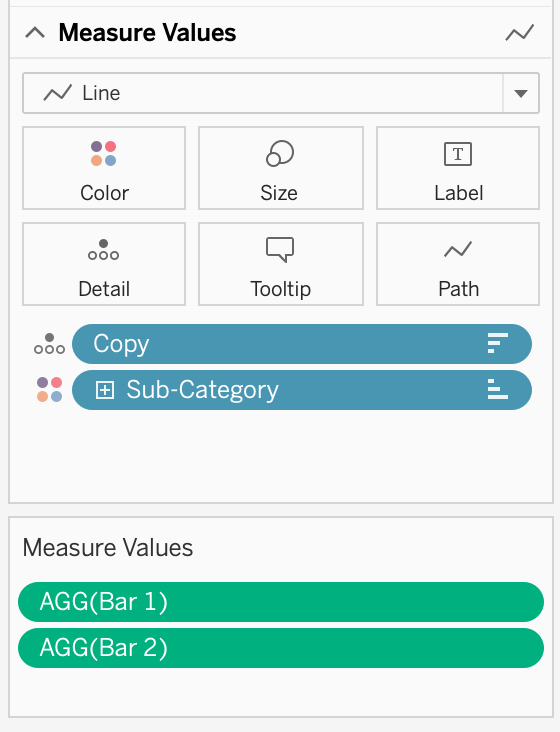The height and width of the screenshot is (732, 560).
Task: Collapse the Measure Values marks card
Action: click(35, 33)
